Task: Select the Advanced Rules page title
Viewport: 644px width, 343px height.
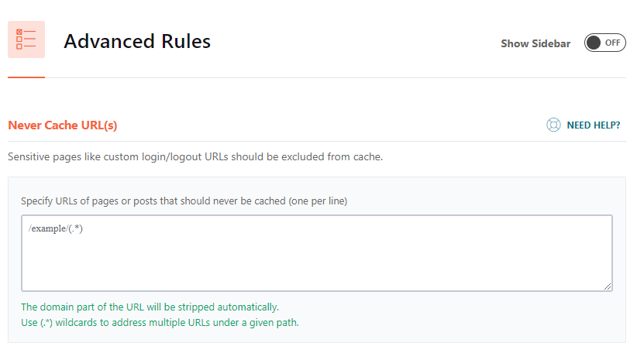Action: [x=137, y=41]
